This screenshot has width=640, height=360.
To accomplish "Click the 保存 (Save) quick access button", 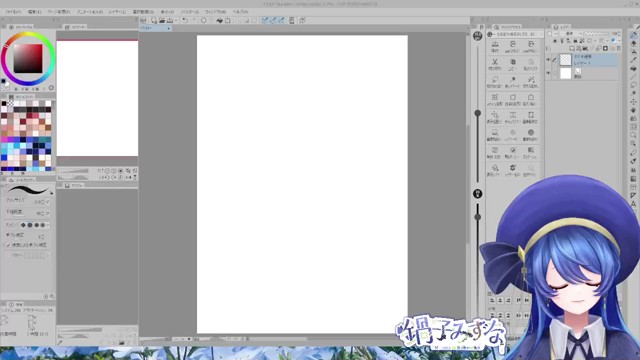I will coord(495,47).
